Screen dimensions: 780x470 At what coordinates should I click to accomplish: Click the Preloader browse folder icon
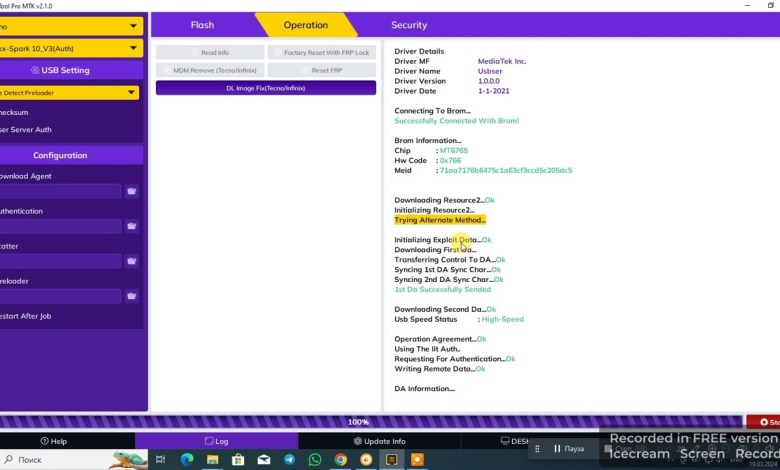tap(131, 296)
